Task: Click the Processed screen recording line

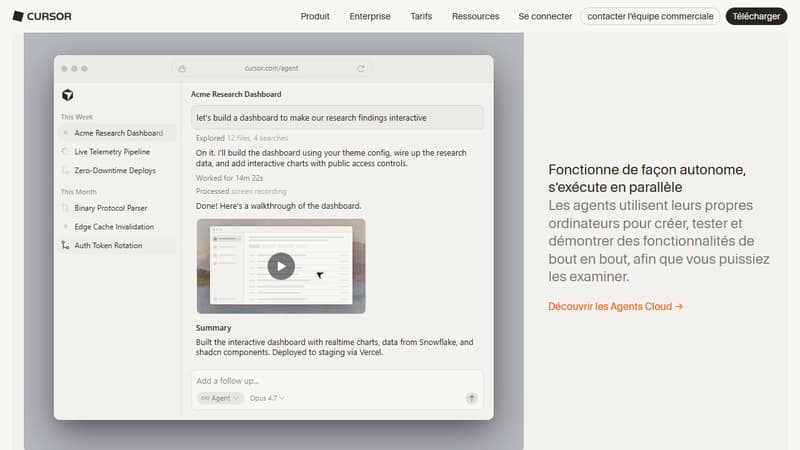Action: (x=241, y=191)
